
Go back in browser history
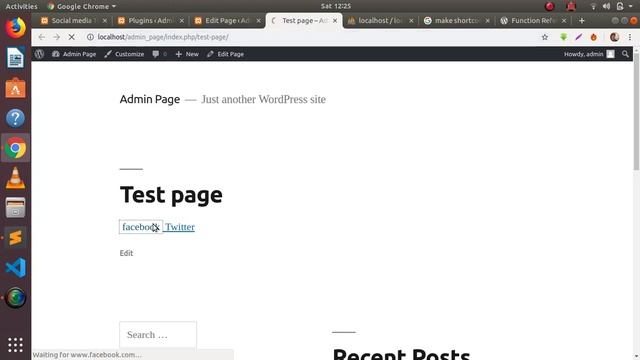pyautogui.click(x=42, y=37)
